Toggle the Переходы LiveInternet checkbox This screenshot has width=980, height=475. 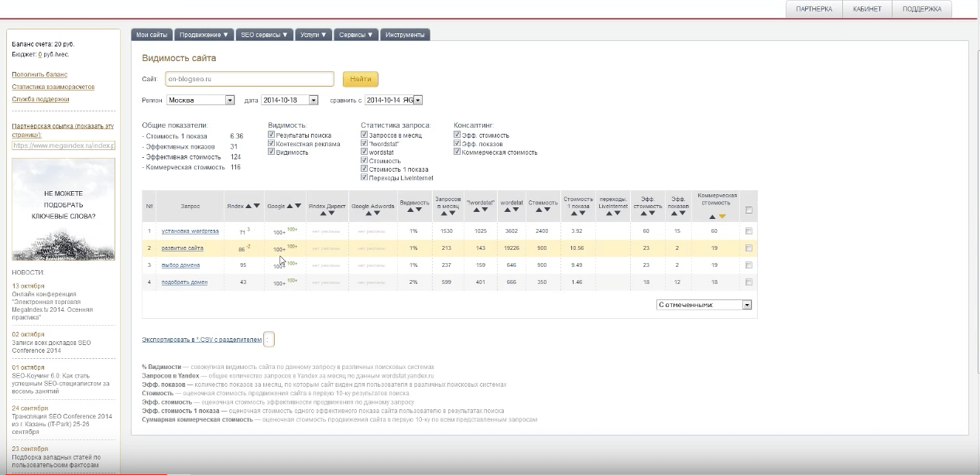(x=365, y=178)
